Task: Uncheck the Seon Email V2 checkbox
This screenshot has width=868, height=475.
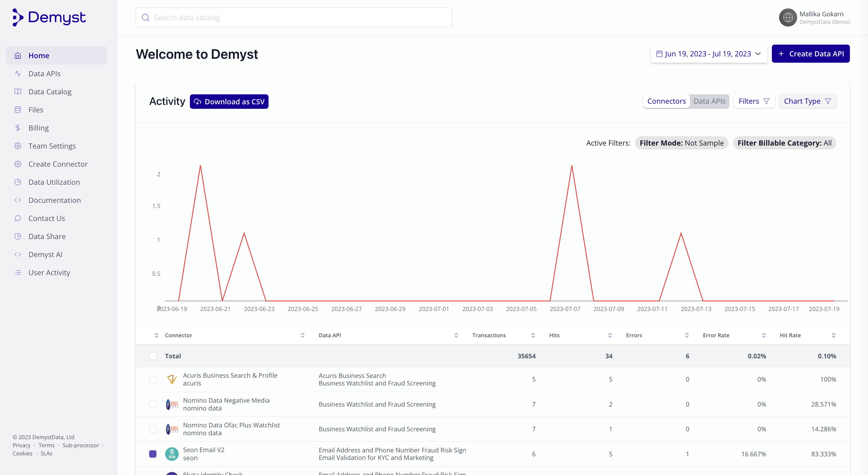Action: click(153, 454)
